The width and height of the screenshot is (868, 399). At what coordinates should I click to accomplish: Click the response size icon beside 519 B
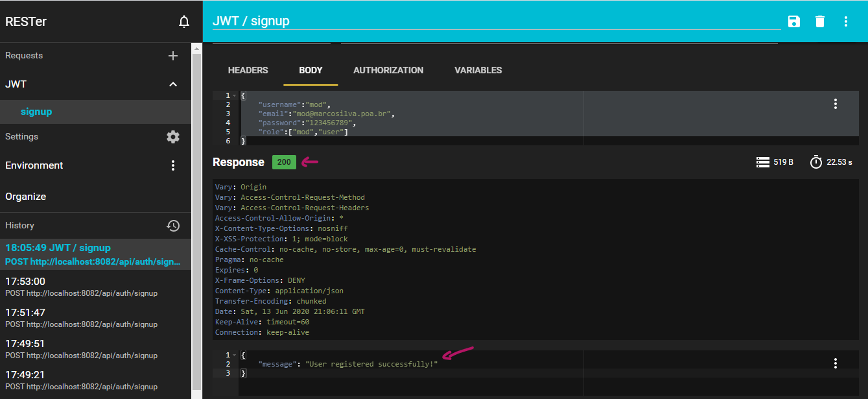click(x=762, y=162)
